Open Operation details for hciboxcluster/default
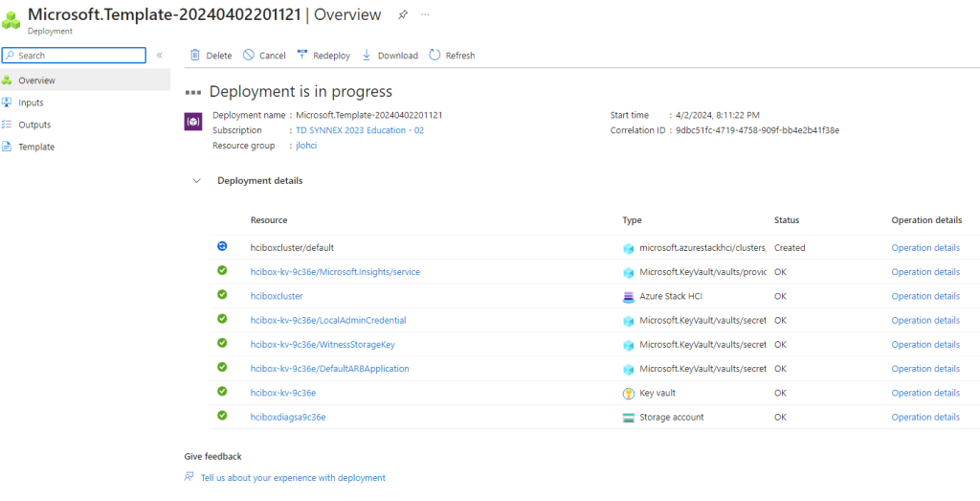Image resolution: width=980 pixels, height=501 pixels. click(925, 248)
